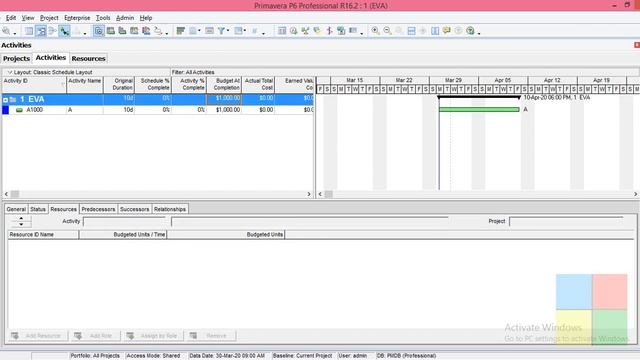The image size is (640, 360).
Task: Click the clock-style Schedule icon
Action: point(293,31)
